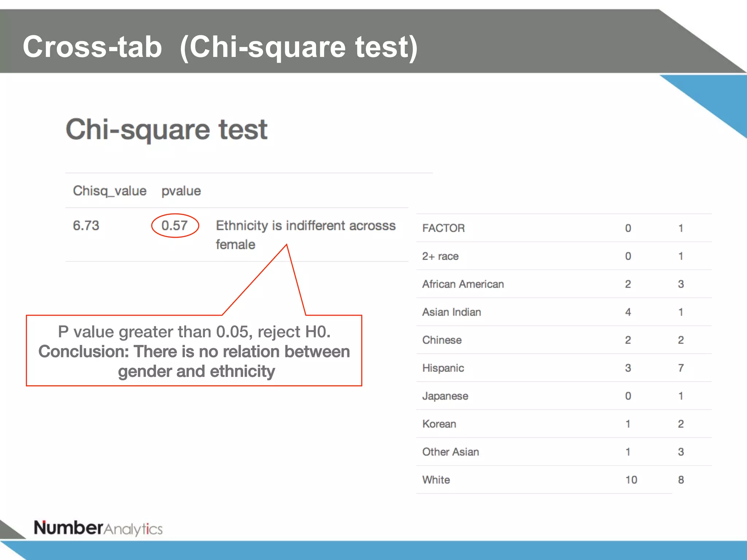Screen dimensions: 747x560
Task: Select the 'Korean' row label
Action: [x=439, y=424]
